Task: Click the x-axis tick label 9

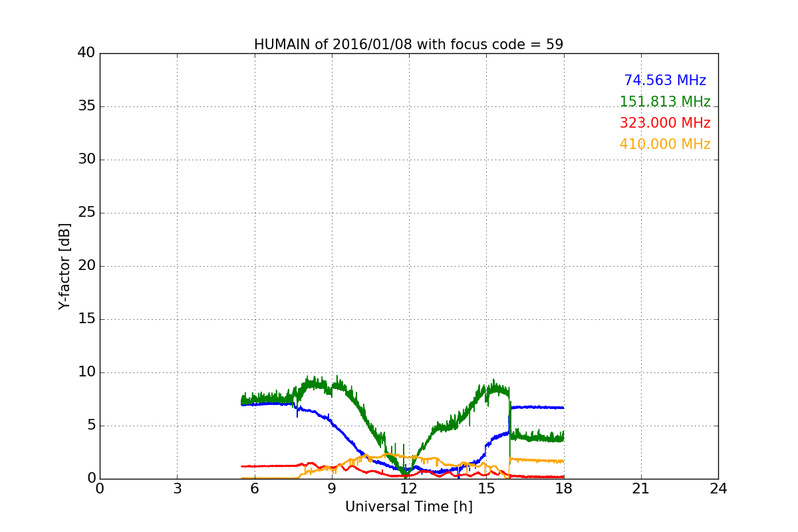Action: click(x=332, y=489)
